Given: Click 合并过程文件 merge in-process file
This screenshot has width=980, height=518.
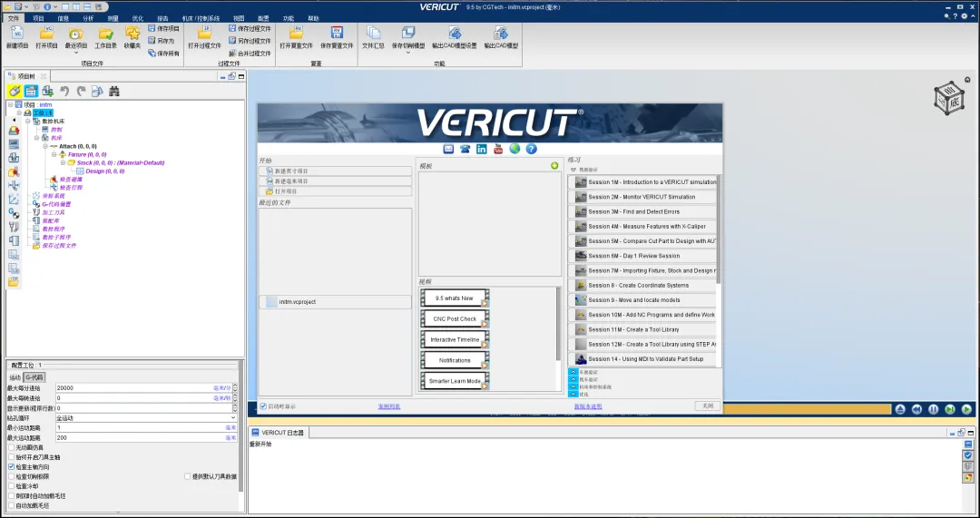Looking at the screenshot, I should coord(250,54).
